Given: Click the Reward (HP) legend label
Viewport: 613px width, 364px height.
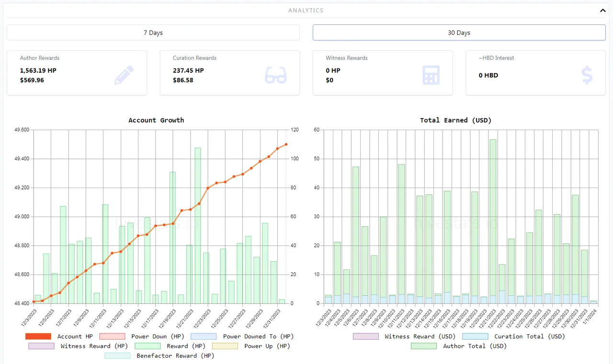Looking at the screenshot, I should (x=186, y=346).
